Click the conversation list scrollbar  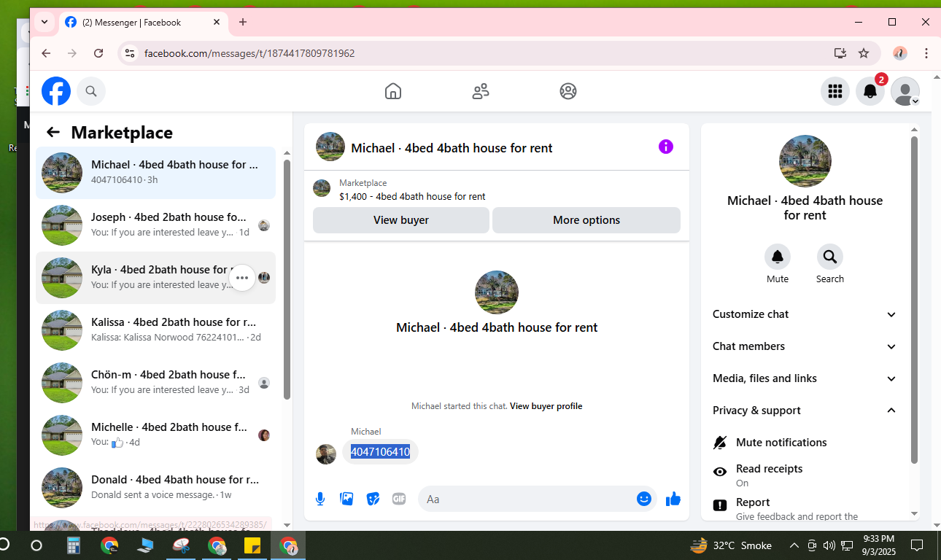tap(287, 280)
